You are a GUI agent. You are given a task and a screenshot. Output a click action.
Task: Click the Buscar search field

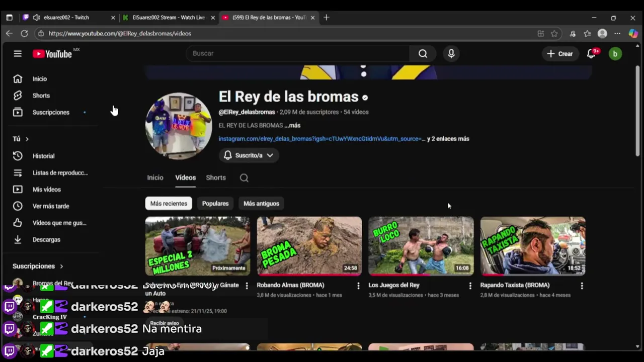(x=298, y=53)
